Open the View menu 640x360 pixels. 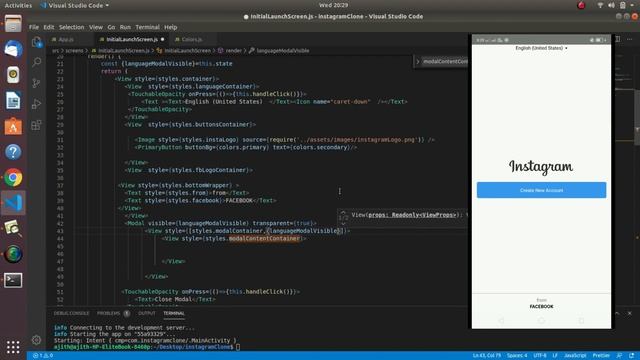point(96,27)
